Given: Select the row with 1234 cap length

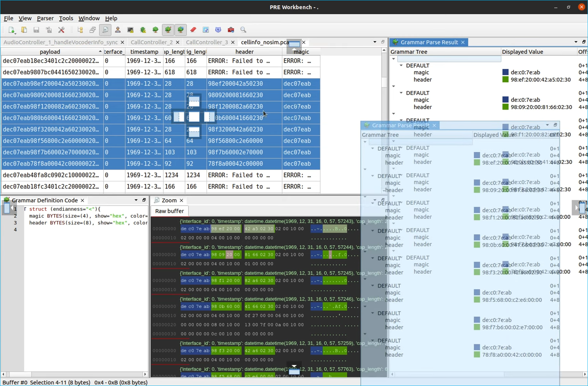Looking at the screenshot, I should (172, 175).
